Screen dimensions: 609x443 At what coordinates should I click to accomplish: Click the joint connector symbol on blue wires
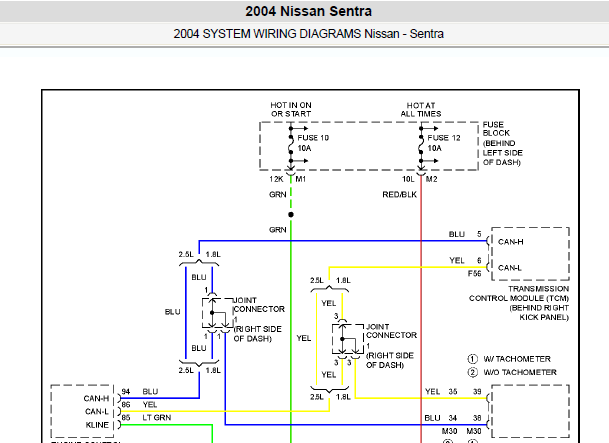pyautogui.click(x=217, y=313)
